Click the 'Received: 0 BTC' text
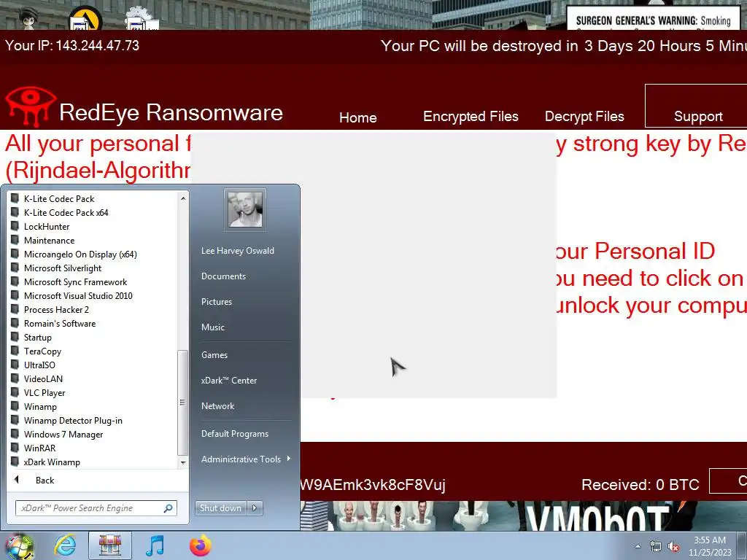The height and width of the screenshot is (560, 747). coord(640,485)
